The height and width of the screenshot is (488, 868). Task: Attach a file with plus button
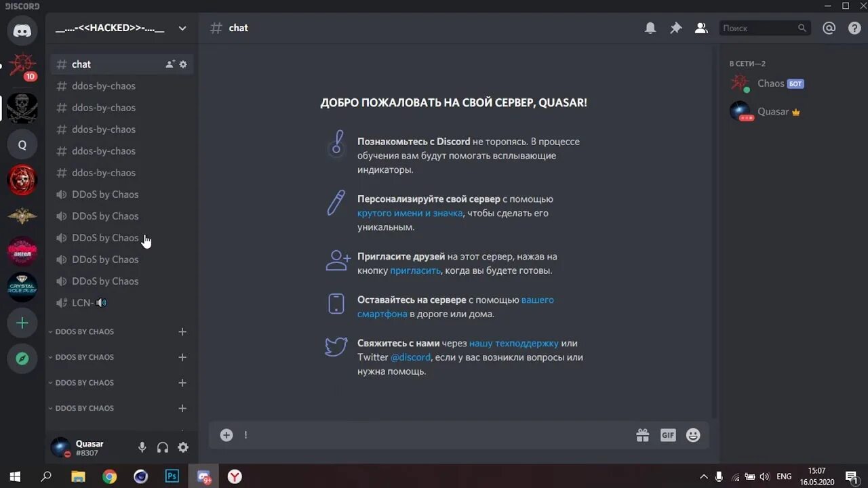[x=226, y=435]
